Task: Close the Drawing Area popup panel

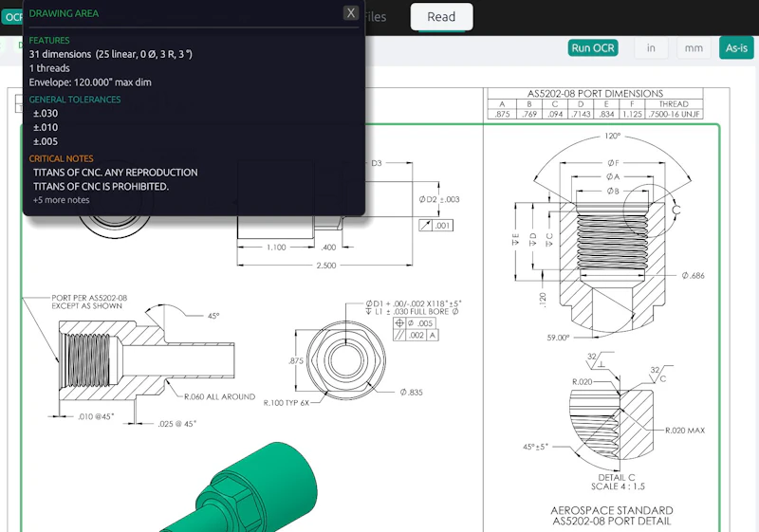Action: [x=351, y=13]
